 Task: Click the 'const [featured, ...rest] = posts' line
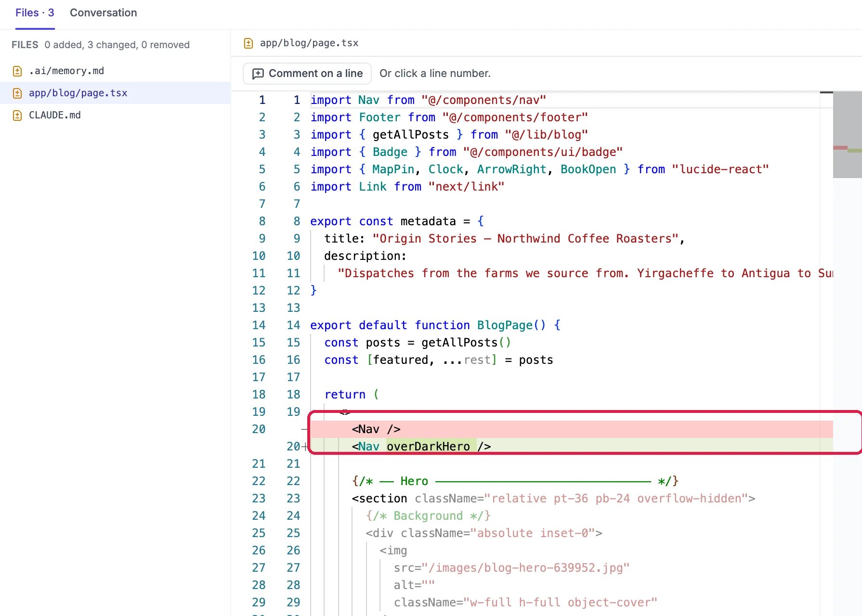pos(438,359)
